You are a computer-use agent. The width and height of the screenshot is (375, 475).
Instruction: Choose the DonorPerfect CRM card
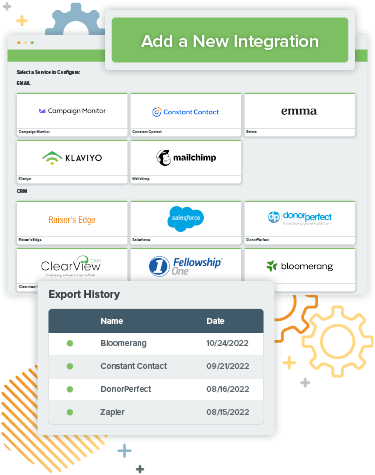point(300,223)
